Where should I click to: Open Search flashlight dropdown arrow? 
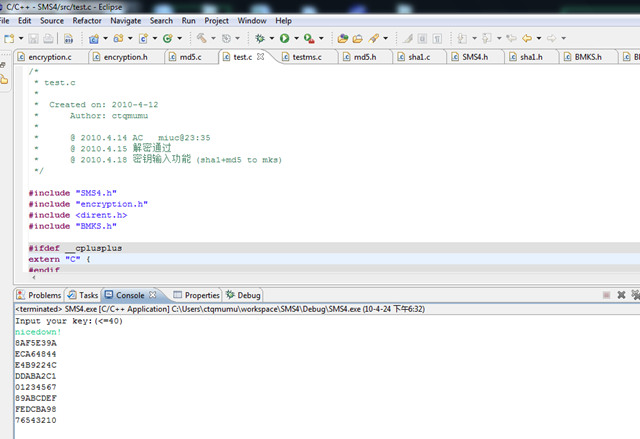pyautogui.click(x=385, y=38)
